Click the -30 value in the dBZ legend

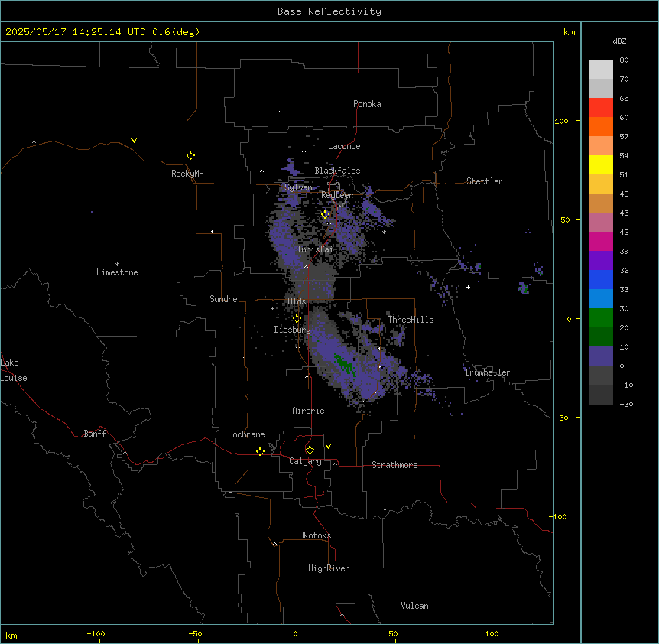[626, 404]
